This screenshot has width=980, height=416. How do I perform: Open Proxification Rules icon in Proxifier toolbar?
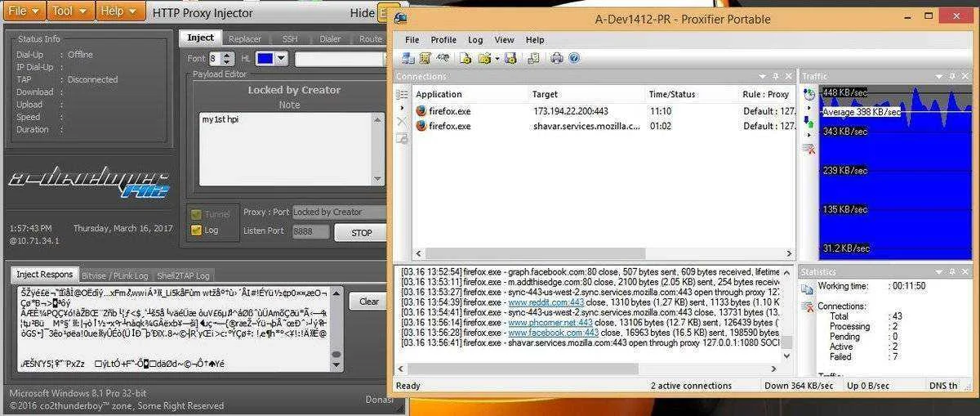pyautogui.click(x=425, y=58)
